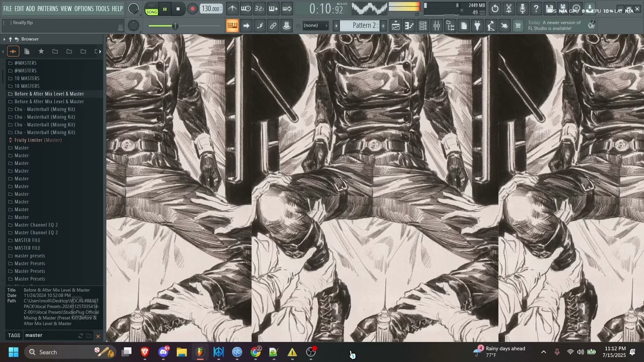This screenshot has height=362, width=644.
Task: Open the audio editor scissors icon
Action: [x=509, y=9]
